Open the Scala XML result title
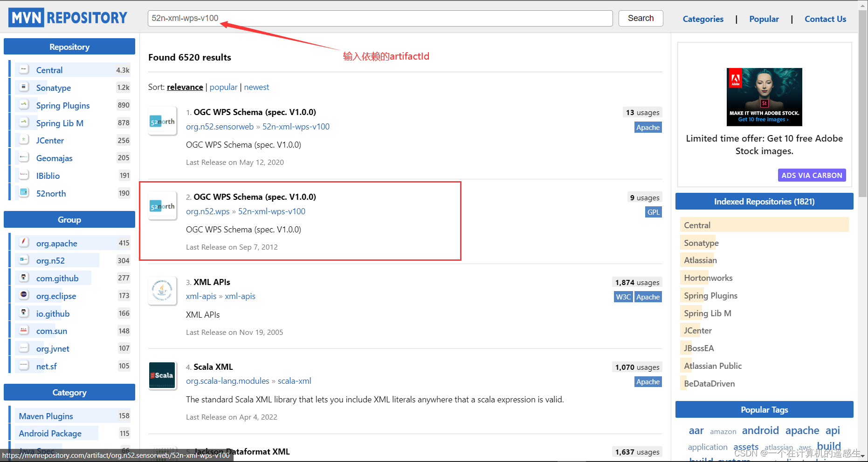Image resolution: width=868 pixels, height=462 pixels. 213,367
